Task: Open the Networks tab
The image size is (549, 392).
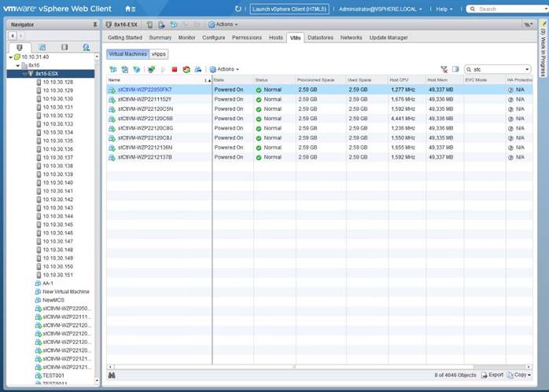Action: point(351,38)
